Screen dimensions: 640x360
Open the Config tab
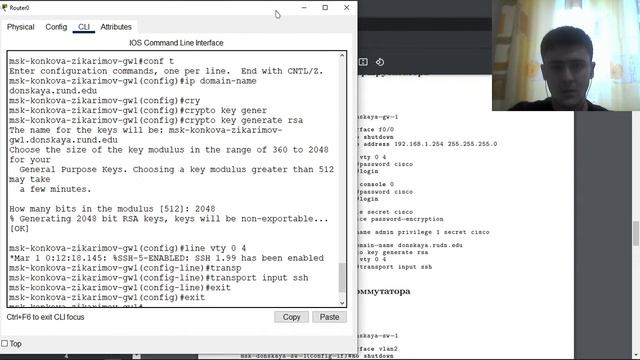[x=56, y=27]
